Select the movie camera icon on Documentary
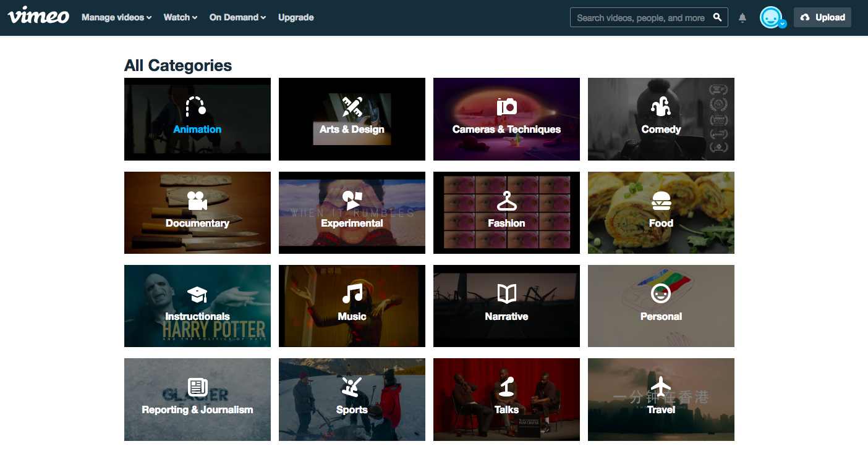The image size is (868, 457). (197, 200)
